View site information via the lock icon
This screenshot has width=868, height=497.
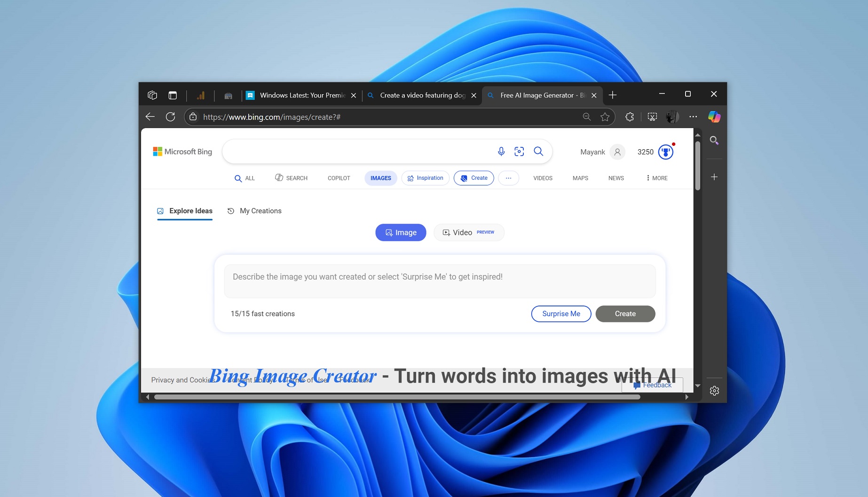tap(193, 117)
